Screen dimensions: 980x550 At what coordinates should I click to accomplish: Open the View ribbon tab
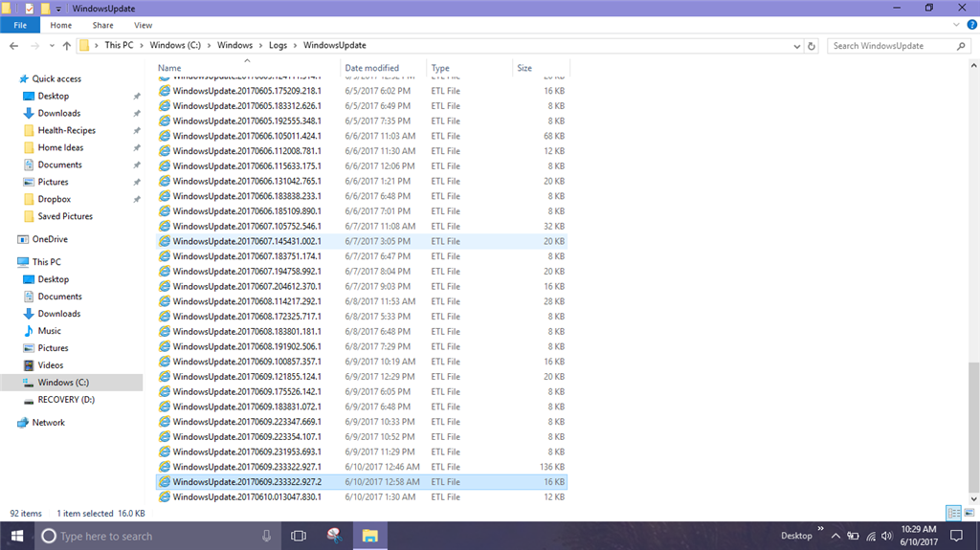[143, 25]
